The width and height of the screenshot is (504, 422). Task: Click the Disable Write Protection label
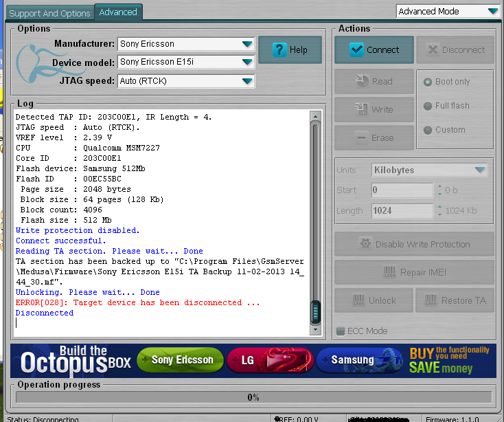[423, 245]
